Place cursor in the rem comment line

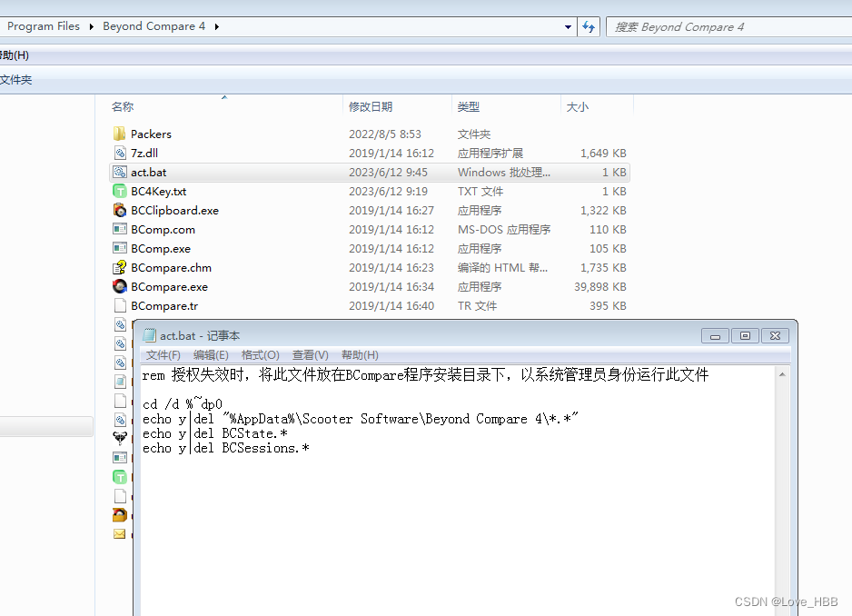coord(425,374)
